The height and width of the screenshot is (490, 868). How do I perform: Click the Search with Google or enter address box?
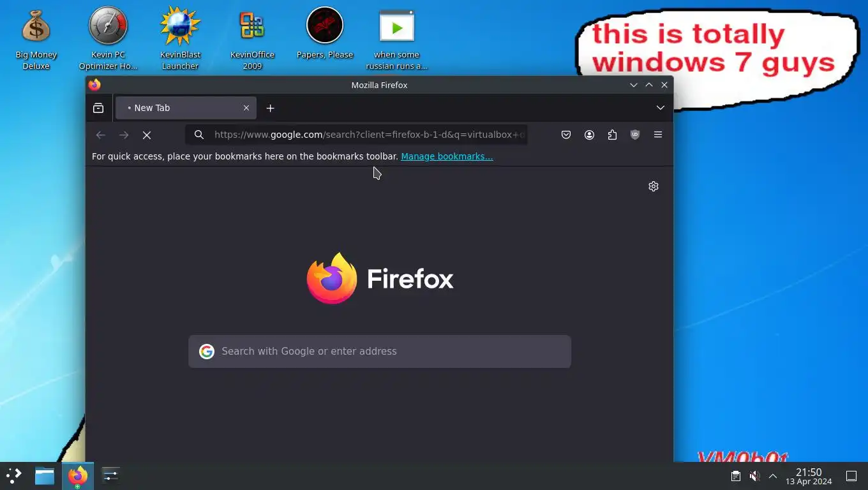[x=380, y=352]
